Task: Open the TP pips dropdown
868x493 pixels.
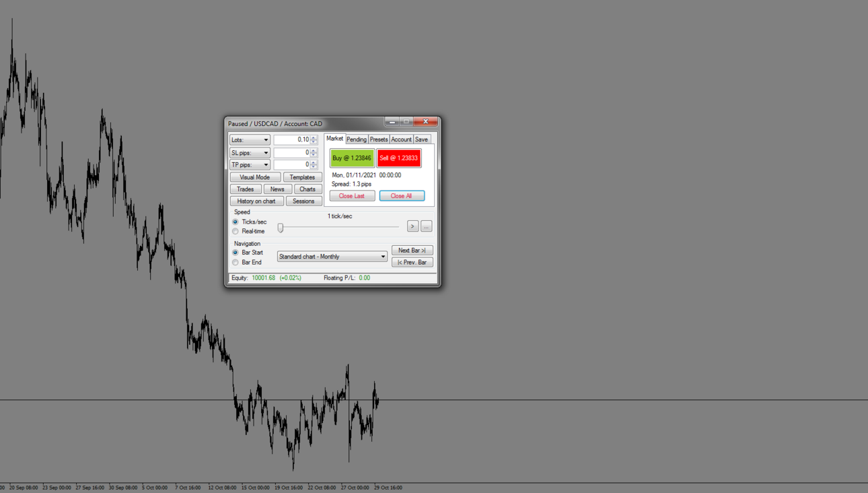Action: (250, 165)
